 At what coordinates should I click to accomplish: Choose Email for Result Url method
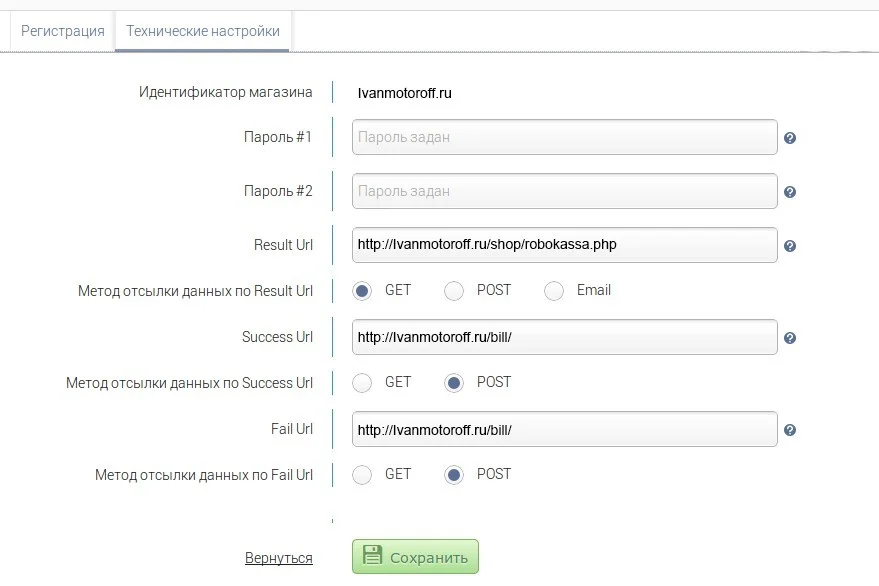pyautogui.click(x=554, y=291)
